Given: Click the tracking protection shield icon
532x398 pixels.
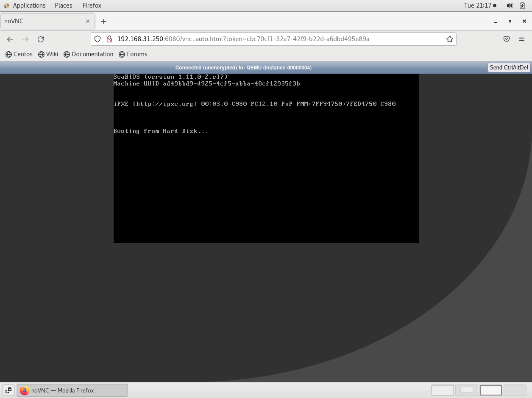Looking at the screenshot, I should [97, 39].
